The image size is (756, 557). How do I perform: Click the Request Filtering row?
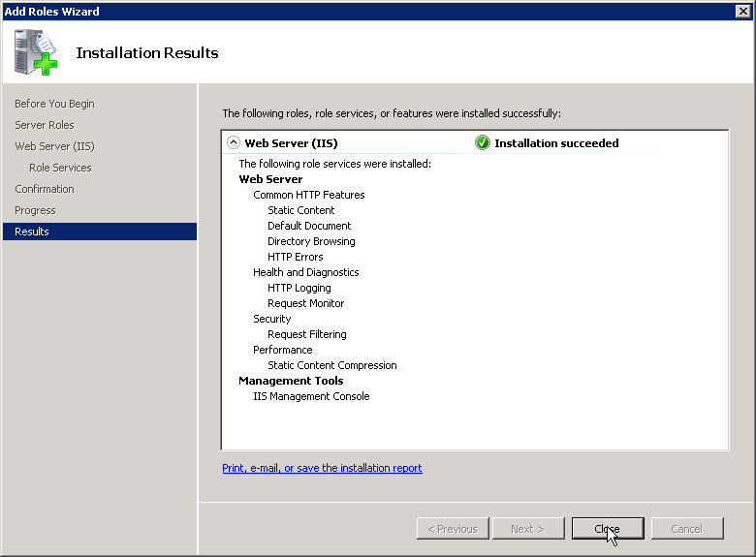coord(306,334)
